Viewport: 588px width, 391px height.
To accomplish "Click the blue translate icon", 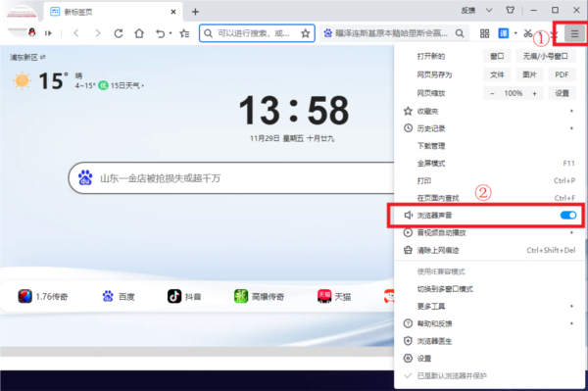I will click(504, 33).
